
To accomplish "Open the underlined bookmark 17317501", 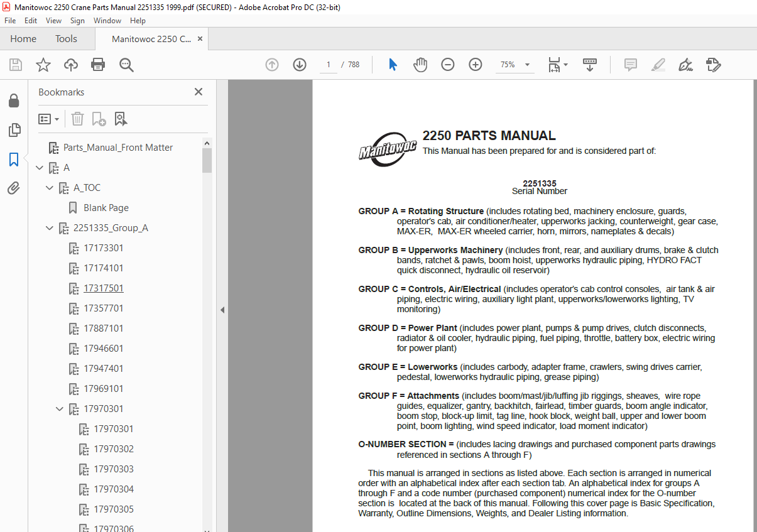I will click(x=104, y=288).
